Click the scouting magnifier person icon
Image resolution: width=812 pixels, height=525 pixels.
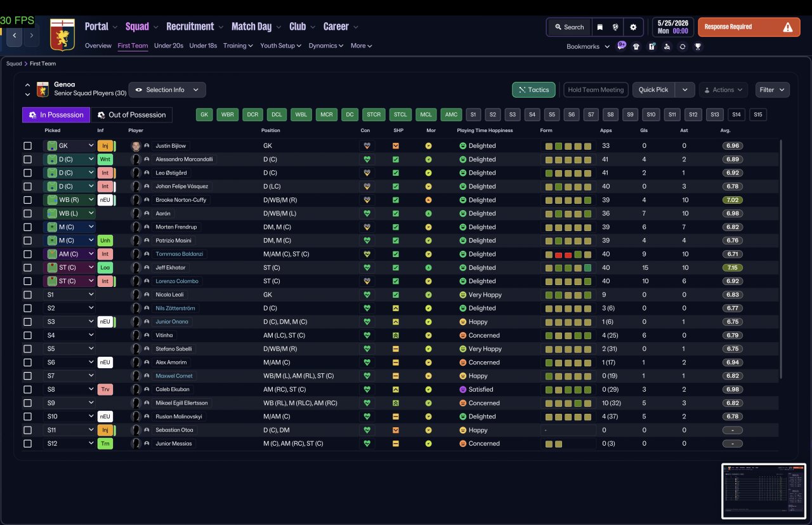click(x=667, y=46)
